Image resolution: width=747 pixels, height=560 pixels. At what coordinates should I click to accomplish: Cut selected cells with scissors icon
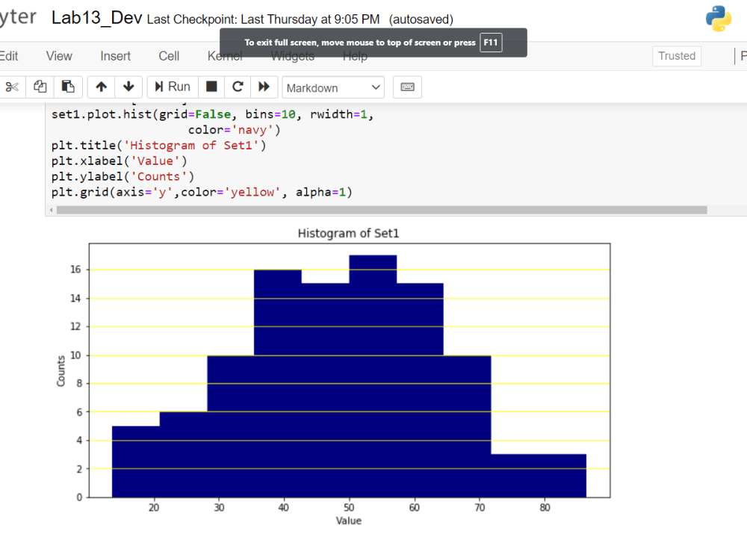coord(12,87)
